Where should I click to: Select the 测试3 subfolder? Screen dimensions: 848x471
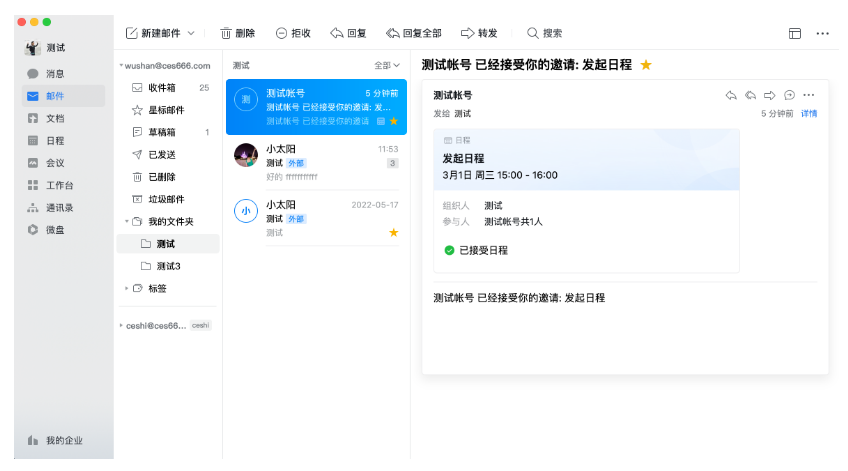(168, 266)
